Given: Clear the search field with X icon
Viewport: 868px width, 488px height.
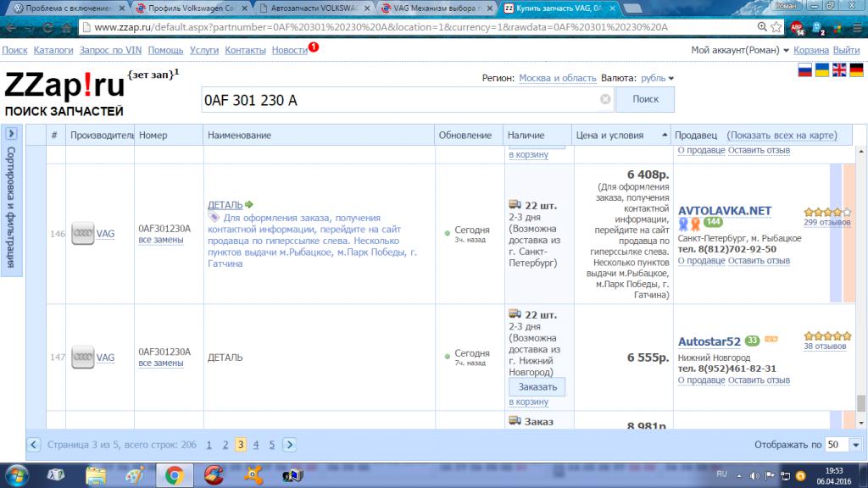Looking at the screenshot, I should (x=605, y=99).
